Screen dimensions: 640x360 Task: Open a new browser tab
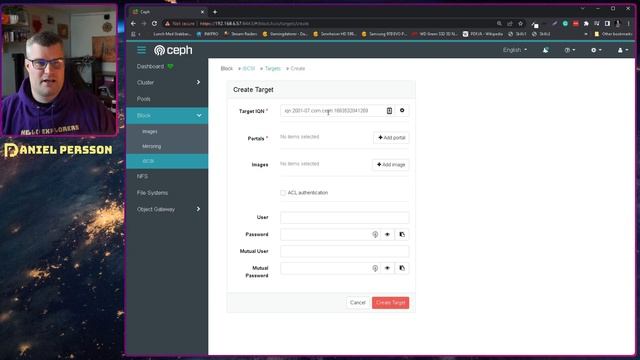click(215, 12)
